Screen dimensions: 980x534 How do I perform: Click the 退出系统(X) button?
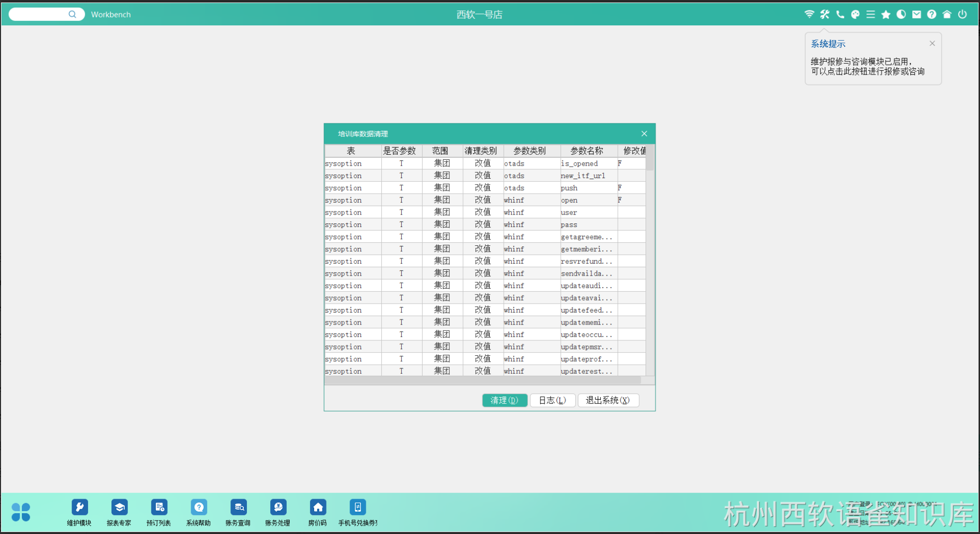[608, 400]
